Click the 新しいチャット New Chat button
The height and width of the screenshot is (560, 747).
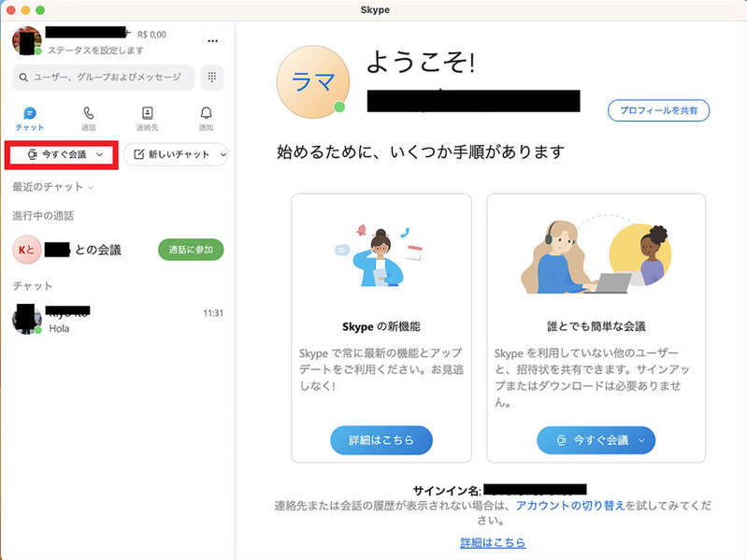point(176,154)
